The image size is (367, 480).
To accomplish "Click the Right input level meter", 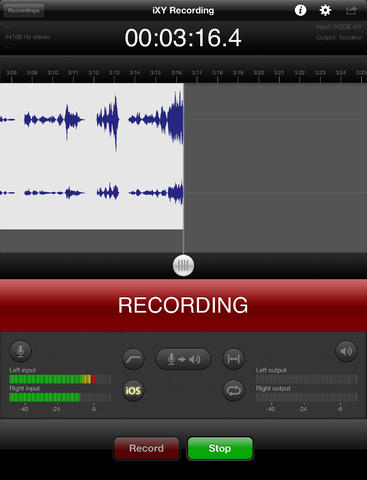I will coord(60,397).
